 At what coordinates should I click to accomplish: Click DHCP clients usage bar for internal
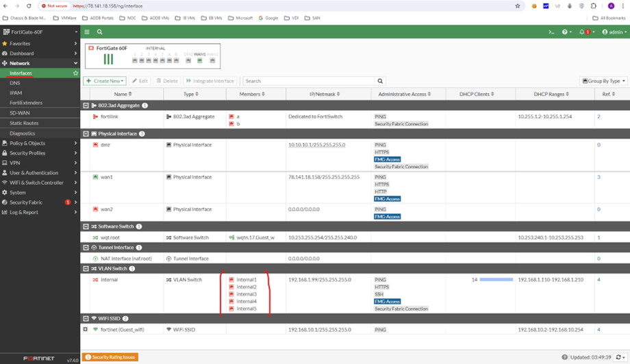[x=496, y=279]
